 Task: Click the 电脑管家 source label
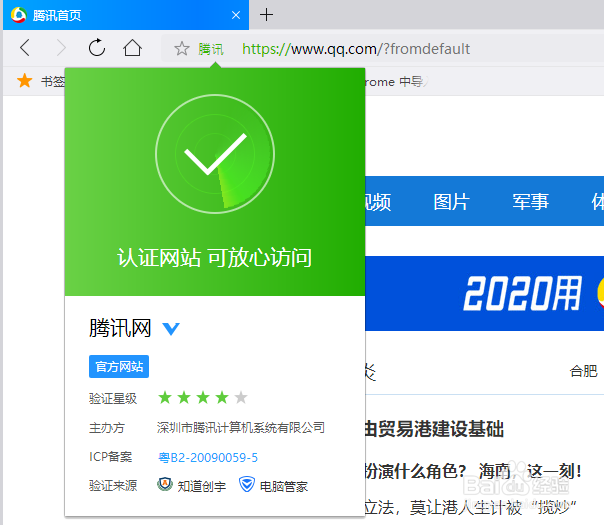coord(284,486)
